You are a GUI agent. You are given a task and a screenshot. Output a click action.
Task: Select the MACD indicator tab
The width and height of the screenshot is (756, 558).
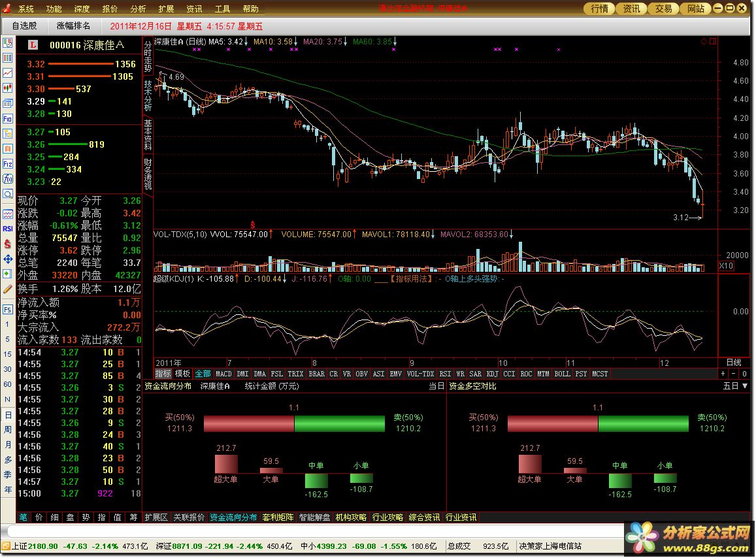pyautogui.click(x=223, y=374)
